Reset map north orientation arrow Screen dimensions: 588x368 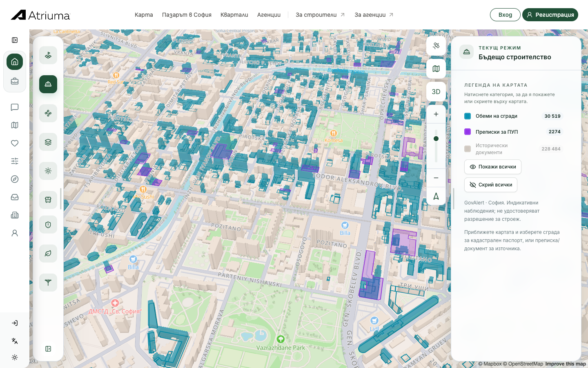pos(436,196)
